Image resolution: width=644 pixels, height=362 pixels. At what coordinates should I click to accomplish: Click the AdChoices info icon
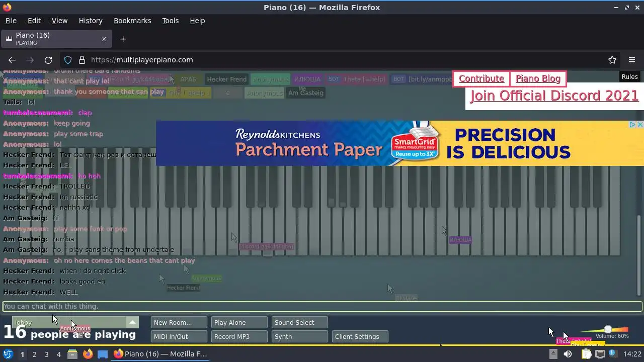(x=633, y=124)
